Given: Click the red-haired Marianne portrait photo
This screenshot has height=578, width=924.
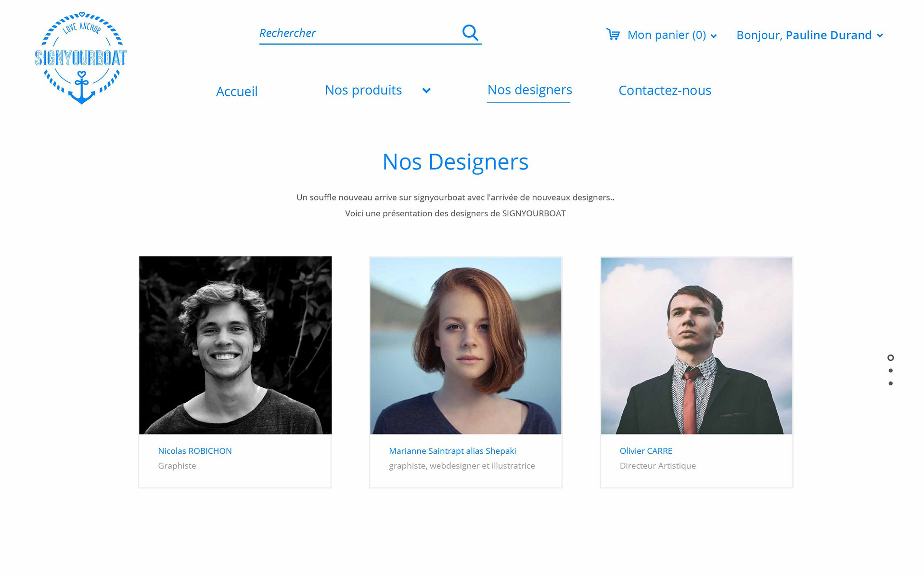Looking at the screenshot, I should click(466, 346).
